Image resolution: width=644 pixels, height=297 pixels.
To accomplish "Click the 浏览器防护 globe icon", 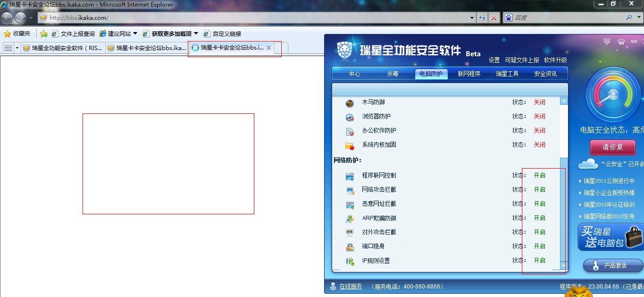I will 350,118.
